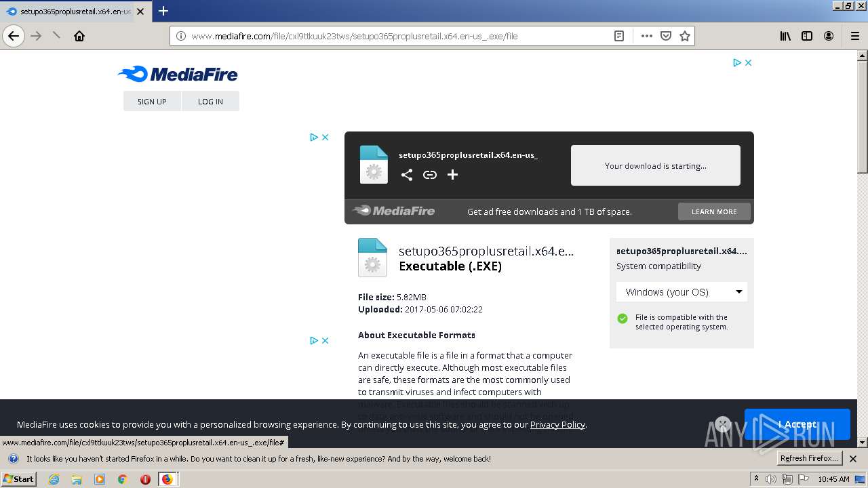The height and width of the screenshot is (488, 868).
Task: Click the green compatibility check icon
Action: (623, 319)
